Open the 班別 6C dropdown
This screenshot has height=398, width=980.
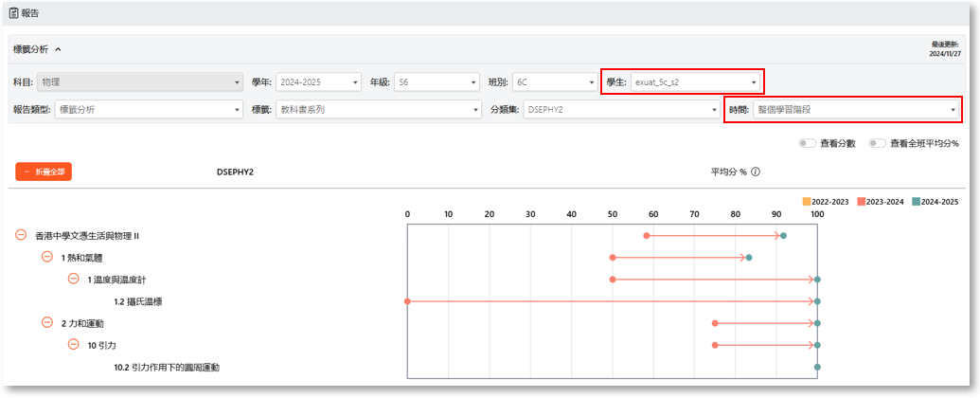tap(554, 82)
